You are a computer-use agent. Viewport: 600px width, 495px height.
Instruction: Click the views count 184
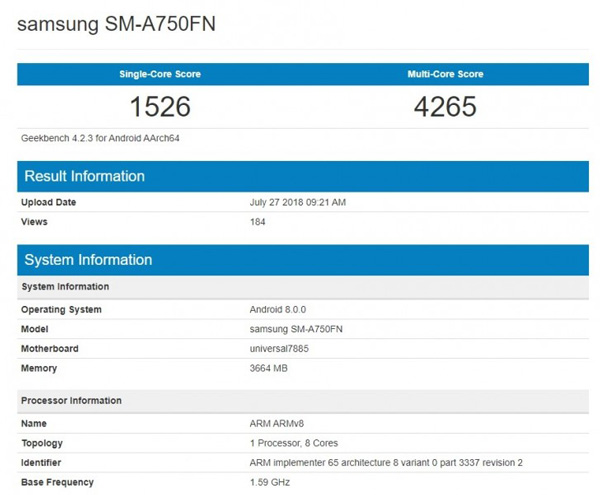[258, 222]
